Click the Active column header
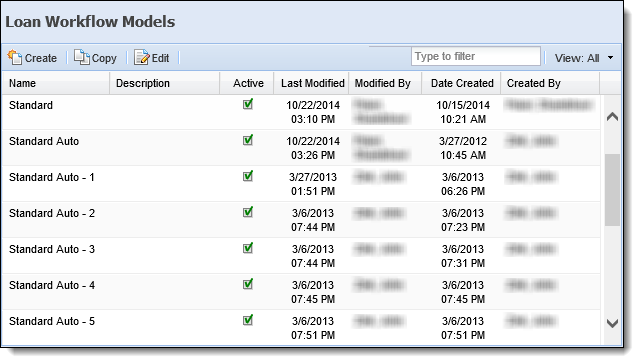 [248, 83]
